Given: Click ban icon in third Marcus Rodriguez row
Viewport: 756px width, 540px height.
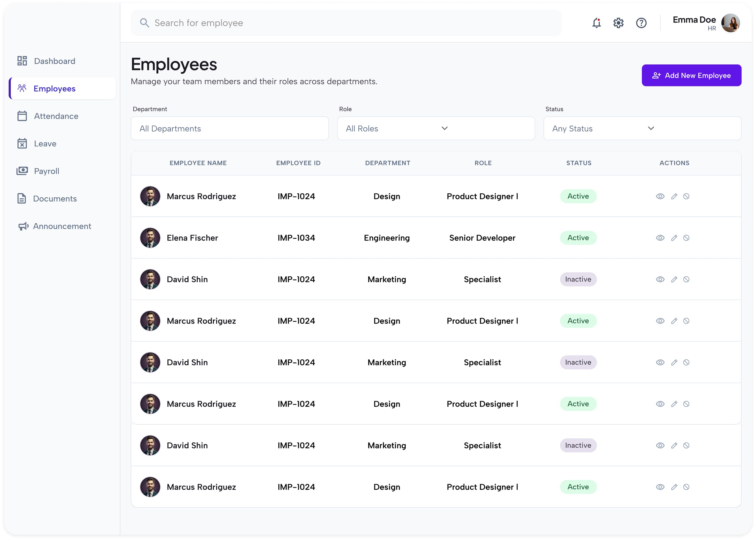Looking at the screenshot, I should point(686,404).
